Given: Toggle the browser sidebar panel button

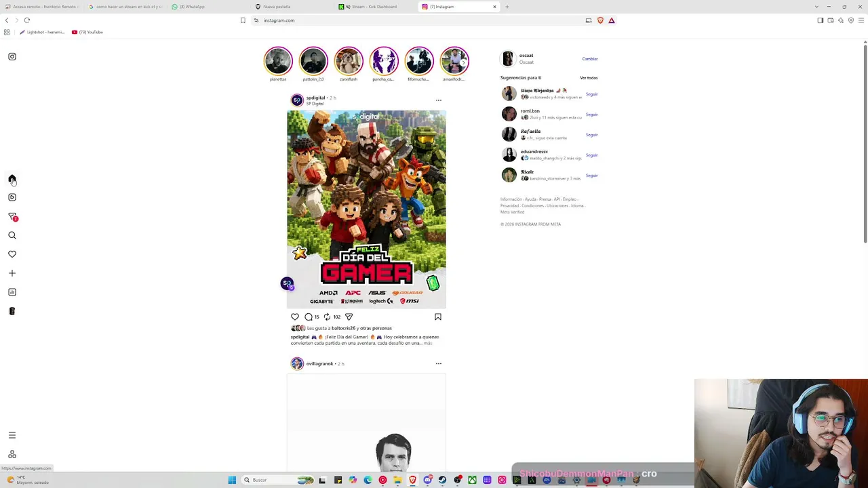Looking at the screenshot, I should 821,20.
